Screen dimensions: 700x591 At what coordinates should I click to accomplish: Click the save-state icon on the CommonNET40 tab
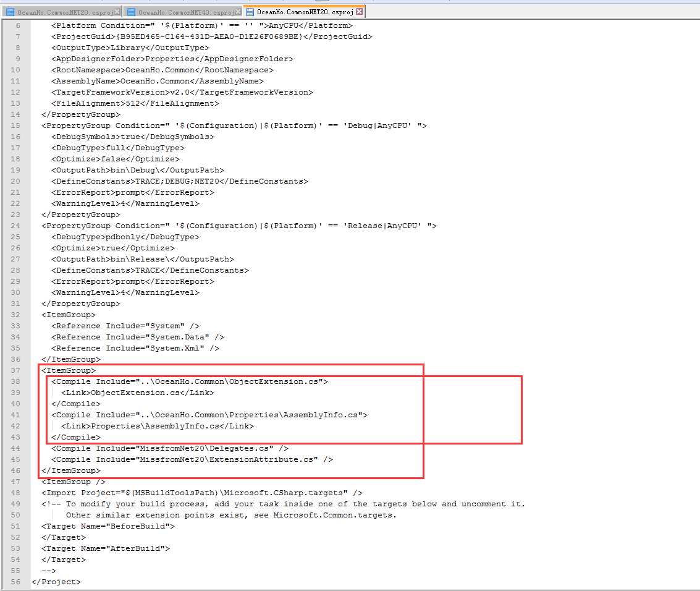click(131, 12)
